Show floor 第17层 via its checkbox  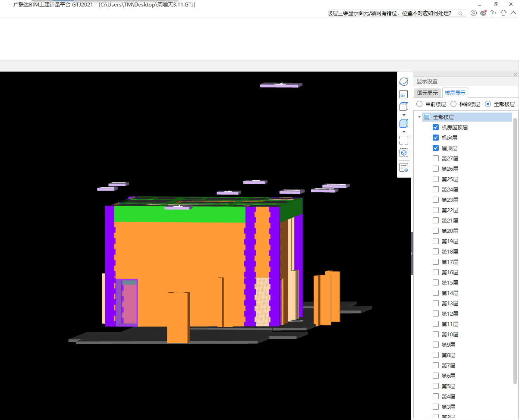pyautogui.click(x=436, y=262)
